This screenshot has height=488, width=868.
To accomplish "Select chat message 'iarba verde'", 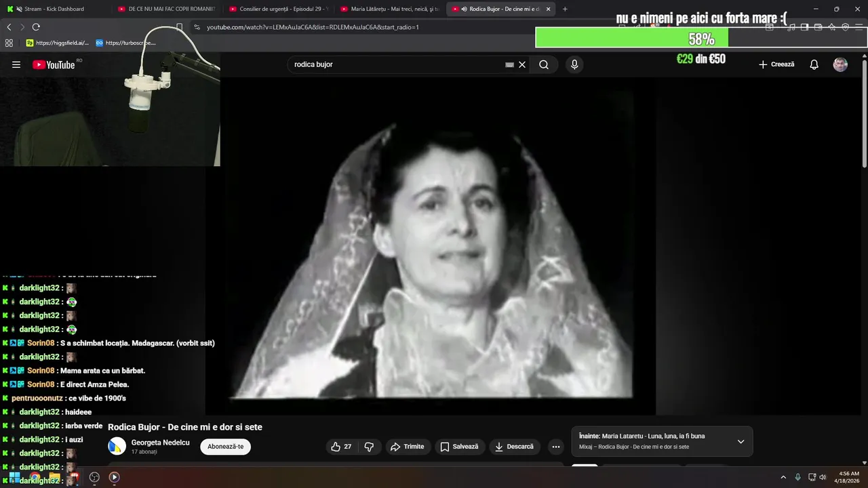I will (x=83, y=426).
